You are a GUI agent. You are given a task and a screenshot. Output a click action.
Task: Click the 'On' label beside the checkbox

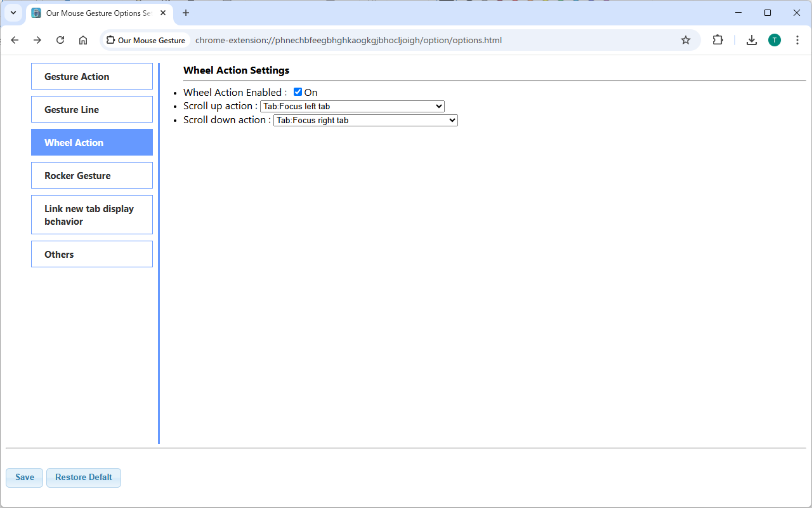pyautogui.click(x=311, y=92)
